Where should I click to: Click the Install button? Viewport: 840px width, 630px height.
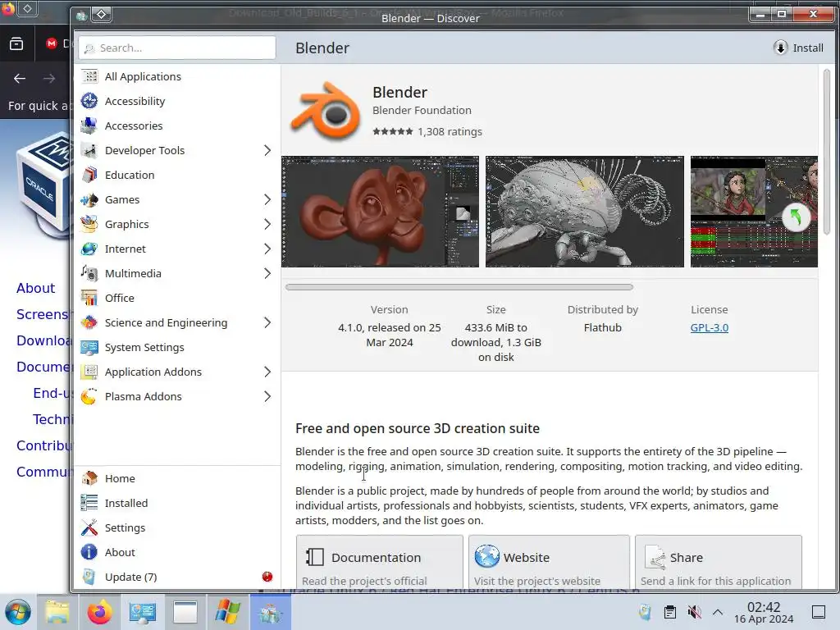point(798,48)
